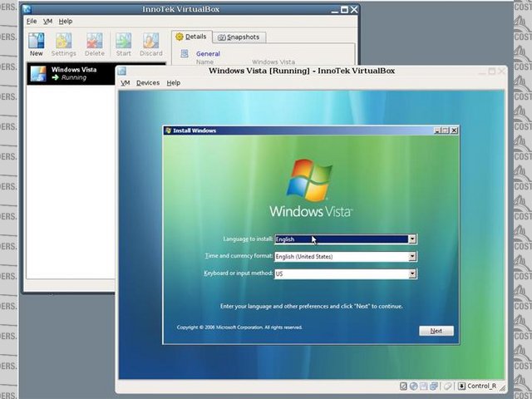The image size is (532, 399).
Task: Click the CD/DVD status bar icon
Action: tap(414, 386)
